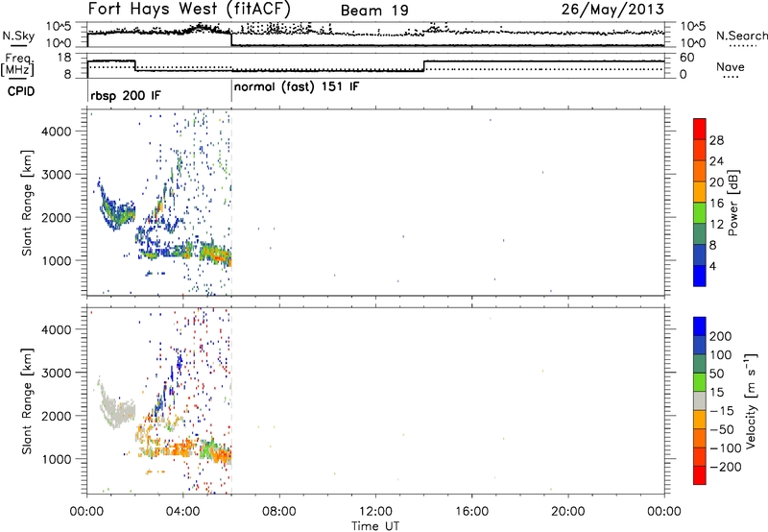
Task: Click the '4' tick on the Power scale
Action: coord(712,266)
